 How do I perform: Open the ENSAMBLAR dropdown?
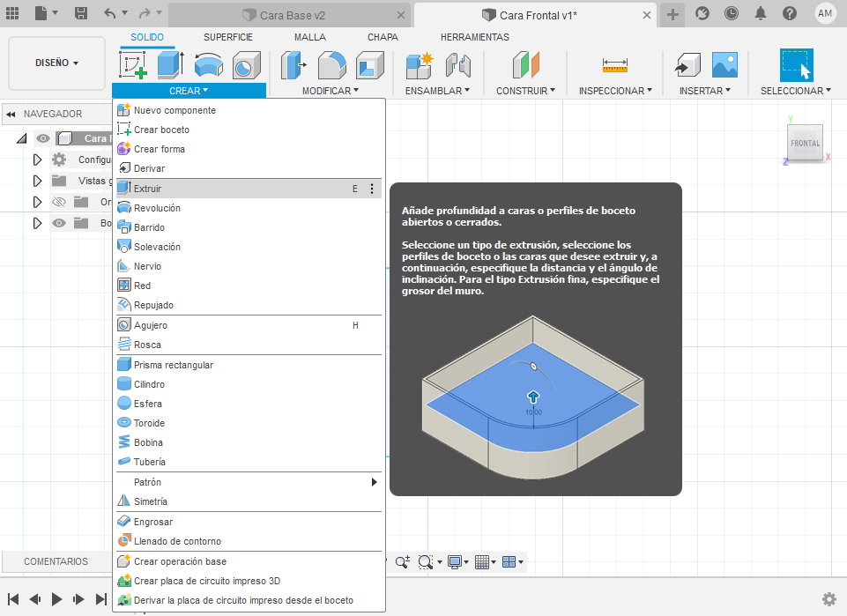tap(437, 91)
